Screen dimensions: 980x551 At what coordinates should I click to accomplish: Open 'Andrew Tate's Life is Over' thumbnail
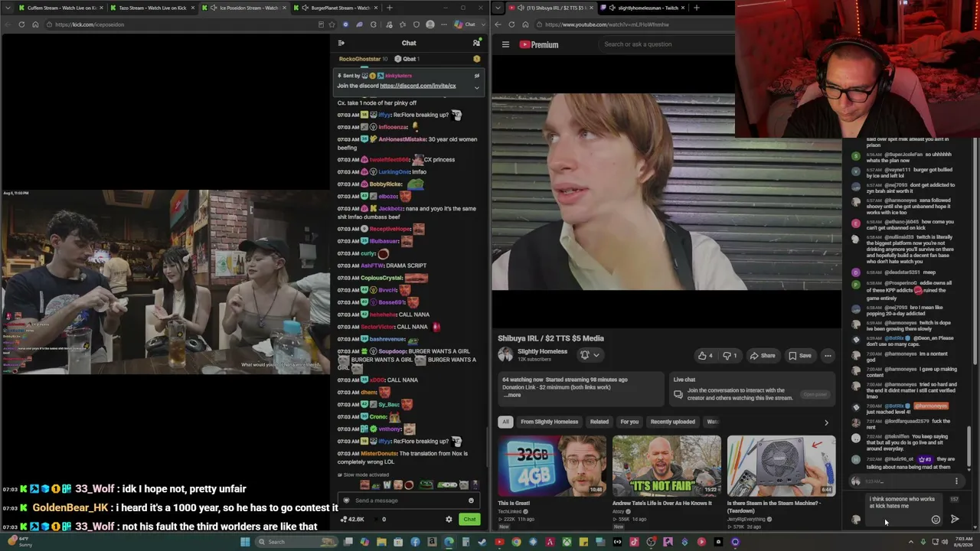[x=667, y=465]
